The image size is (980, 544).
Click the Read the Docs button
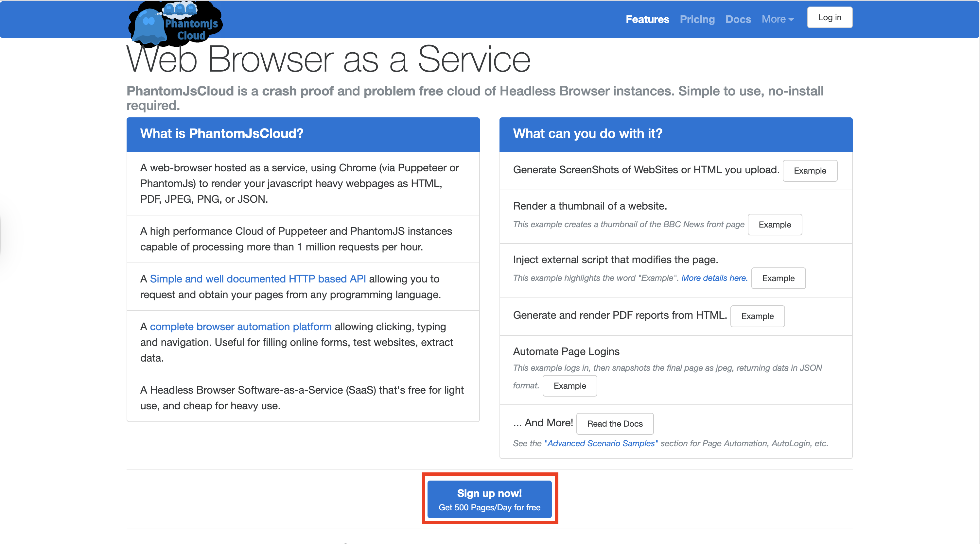click(x=615, y=423)
